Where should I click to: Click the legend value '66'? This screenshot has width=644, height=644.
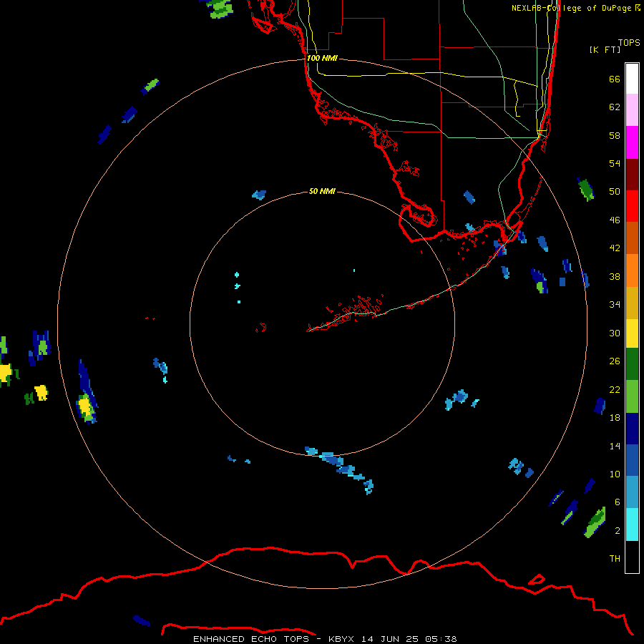615,79
